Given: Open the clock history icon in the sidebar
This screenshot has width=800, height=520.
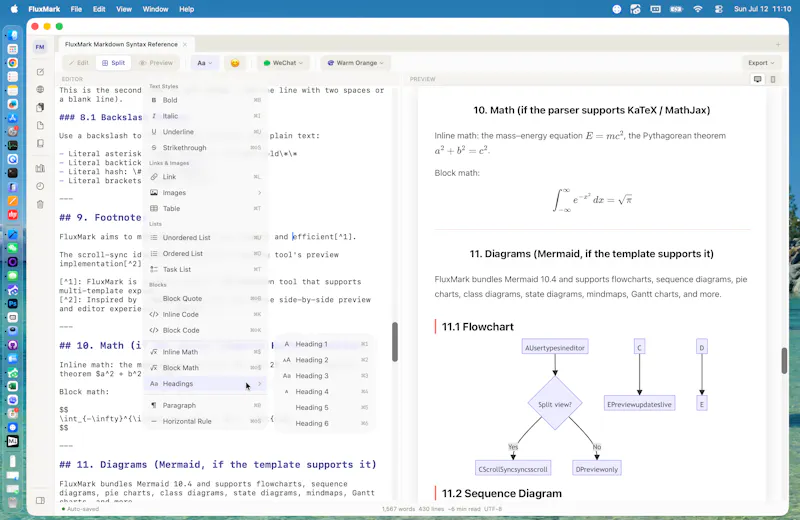Looking at the screenshot, I should tap(40, 186).
